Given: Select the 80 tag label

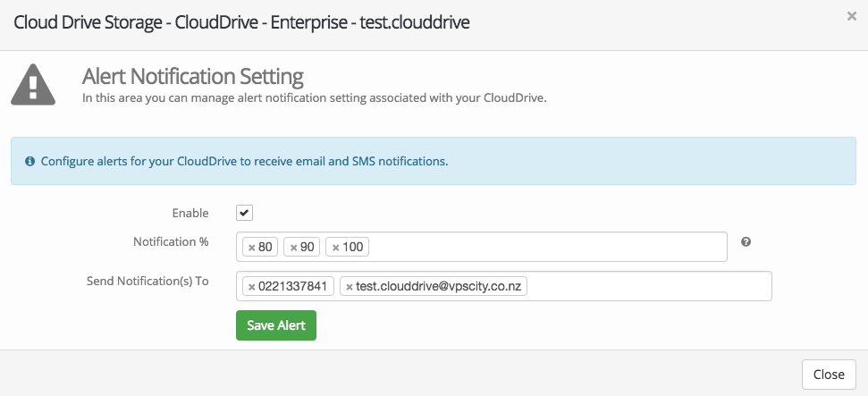Looking at the screenshot, I should point(265,247).
